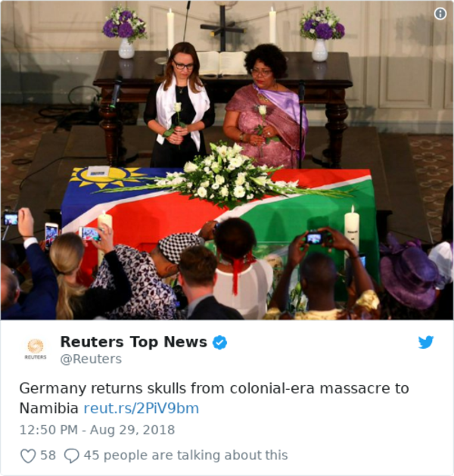The image size is (454, 476).
Task: Click the open book on the altar
Action: coord(221,63)
